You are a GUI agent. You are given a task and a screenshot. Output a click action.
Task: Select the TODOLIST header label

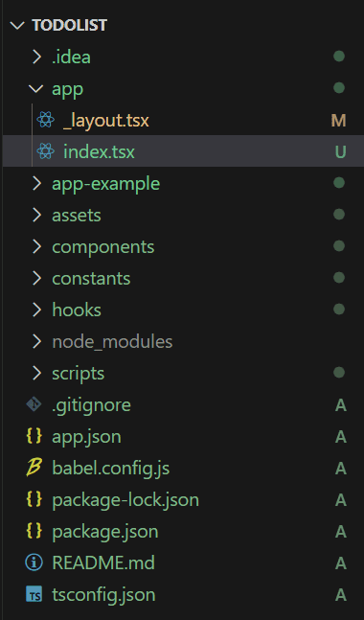click(70, 26)
